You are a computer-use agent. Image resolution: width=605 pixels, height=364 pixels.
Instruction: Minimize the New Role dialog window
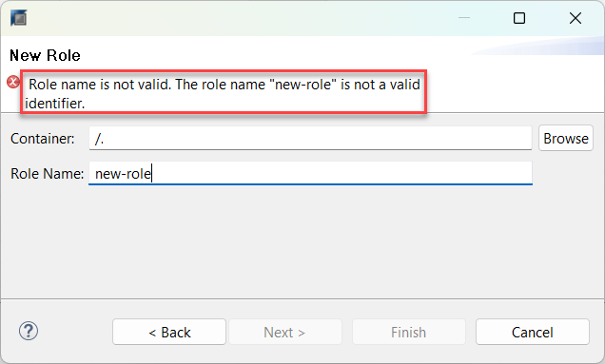464,18
